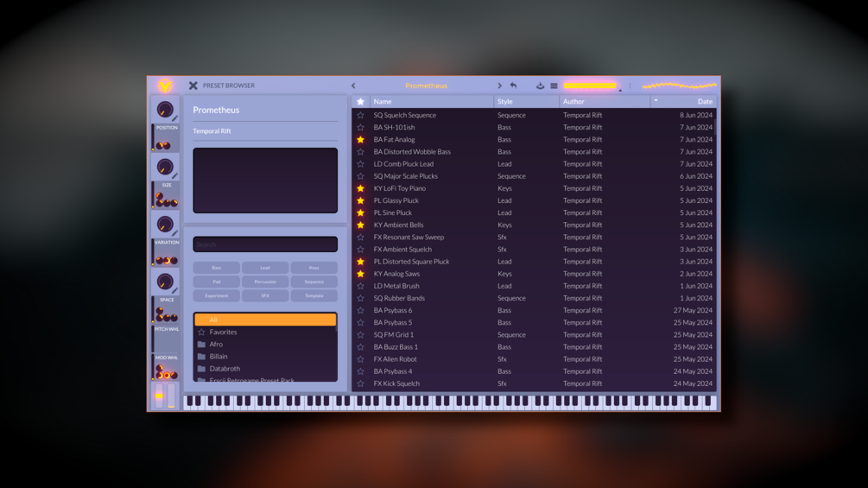Screen dimensions: 868x488
Task: Star the BA Psybass 6 preset
Action: pyautogui.click(x=360, y=310)
